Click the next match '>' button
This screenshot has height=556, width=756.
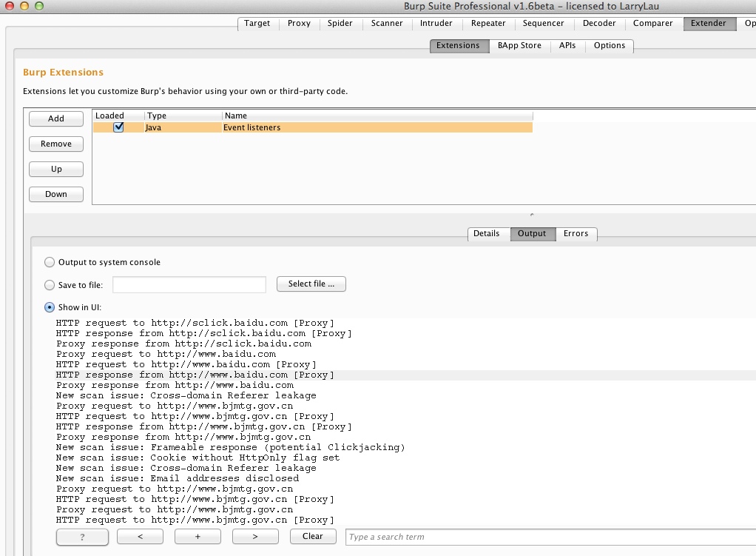[255, 536]
